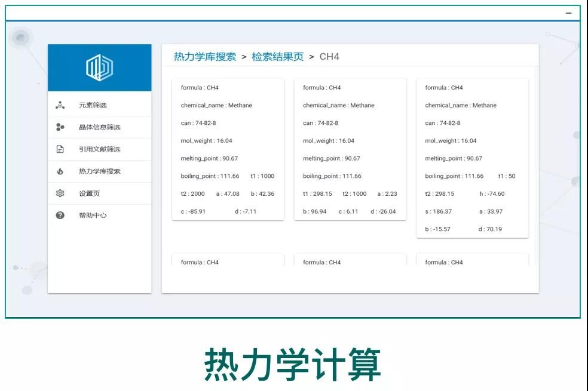Viewport: 588px width, 391px height.
Task: Select the middle CH4 card with t1 298.15
Action: (x=350, y=149)
